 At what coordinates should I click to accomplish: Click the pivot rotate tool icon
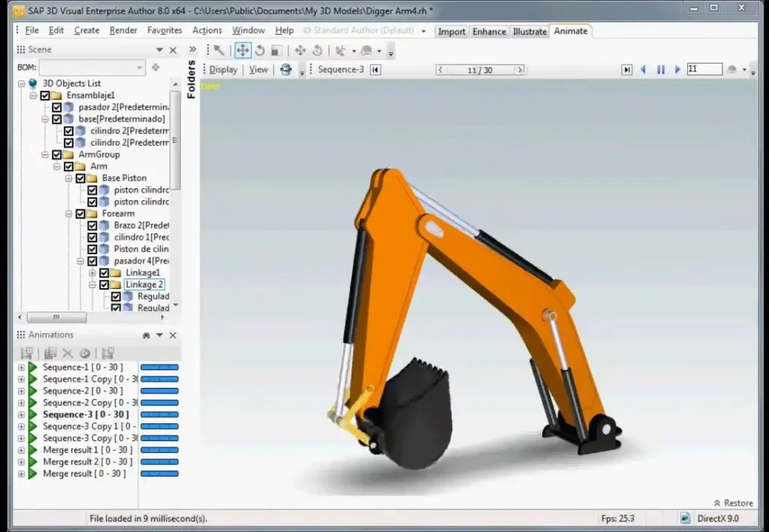(318, 50)
